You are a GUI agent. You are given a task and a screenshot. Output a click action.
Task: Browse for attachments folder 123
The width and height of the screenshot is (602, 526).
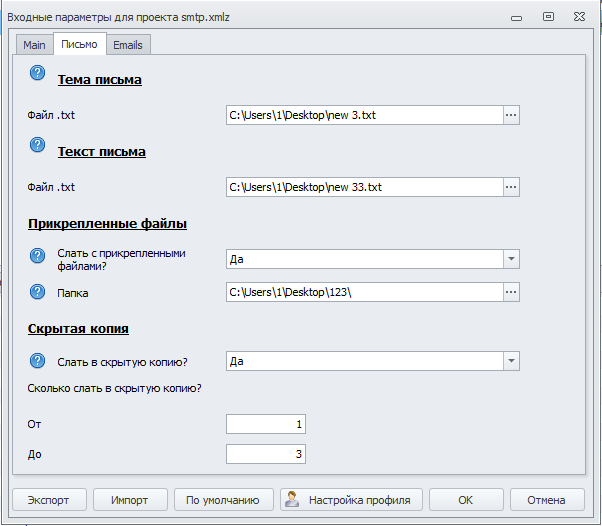click(510, 292)
